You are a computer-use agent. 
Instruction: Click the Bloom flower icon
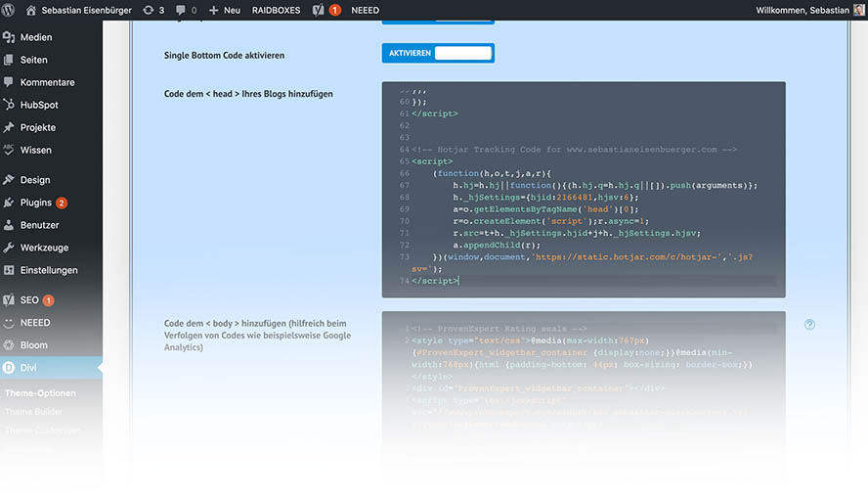8,345
